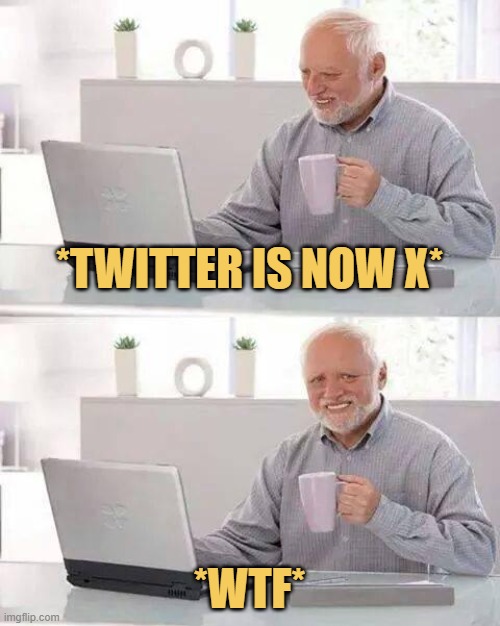This screenshot has width=500, height=626.
Task: Click the black laptop base in bottom panel
Action: [132, 579]
